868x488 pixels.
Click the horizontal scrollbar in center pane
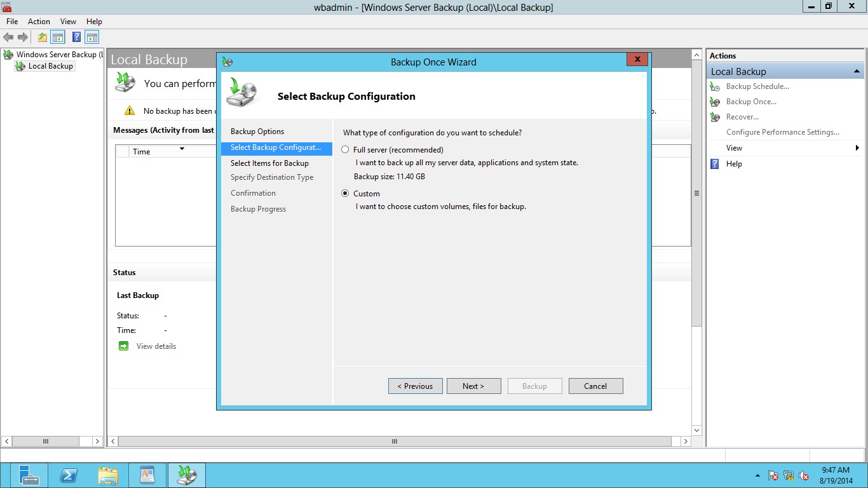coord(394,441)
